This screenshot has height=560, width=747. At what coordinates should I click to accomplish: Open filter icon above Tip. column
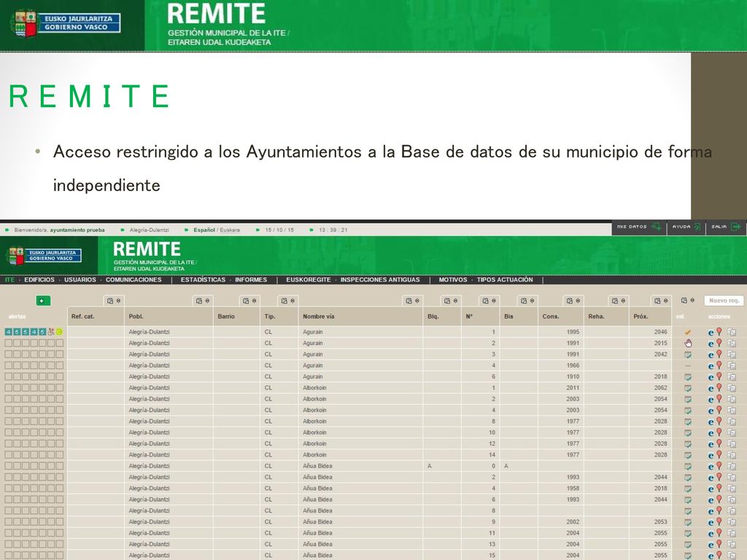click(x=284, y=301)
